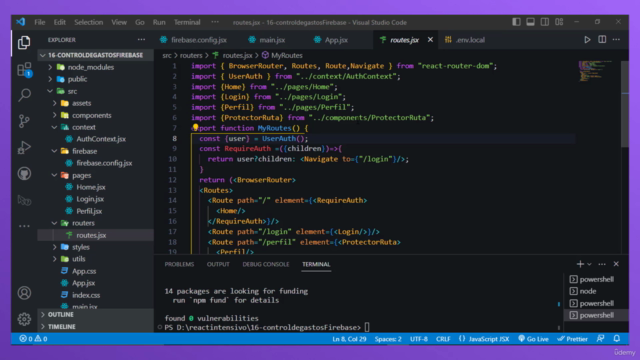Open the File menu

click(40, 22)
